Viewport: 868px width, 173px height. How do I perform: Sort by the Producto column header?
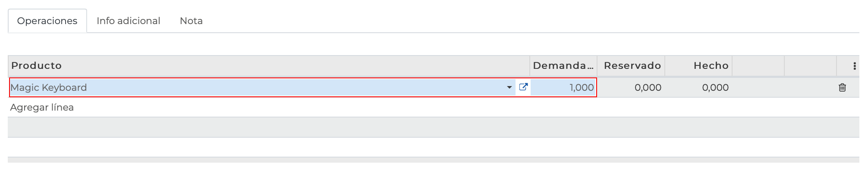click(37, 65)
